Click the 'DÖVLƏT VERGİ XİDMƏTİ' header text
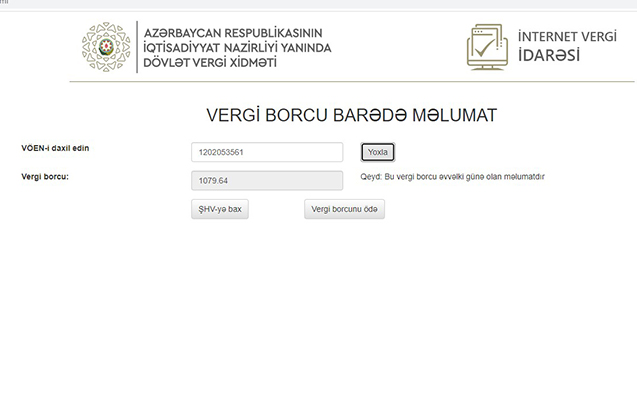 click(211, 62)
